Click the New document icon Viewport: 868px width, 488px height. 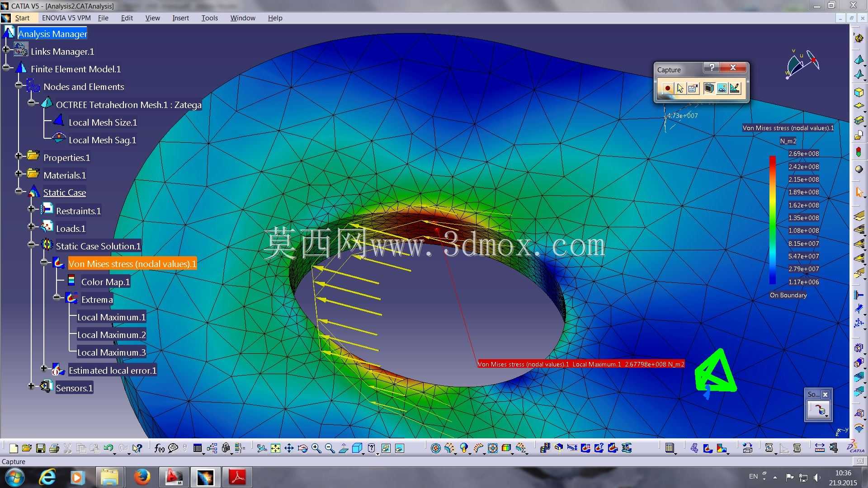click(14, 448)
